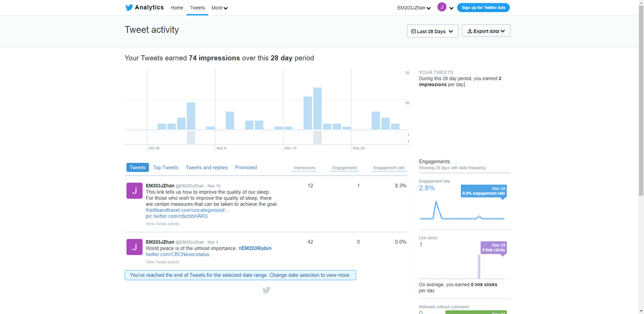Click the 8.3% engagement rate value
The height and width of the screenshot is (314, 644).
tap(400, 186)
